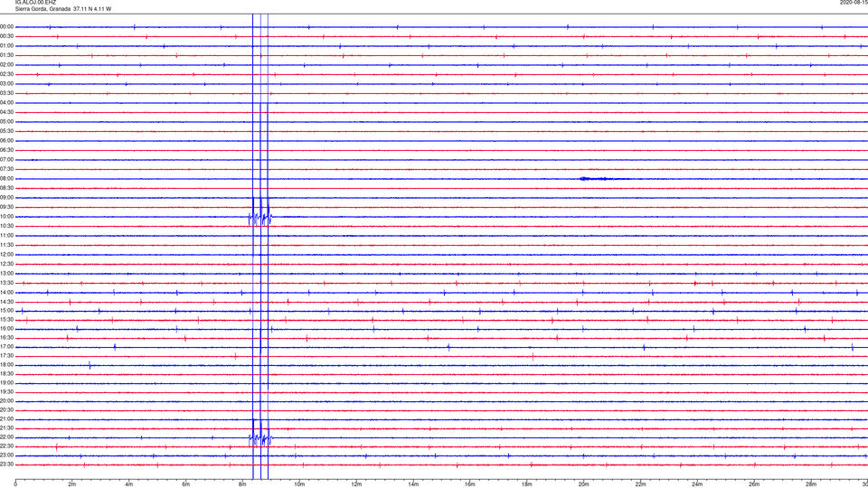Select the 11:30 trace label
The height and width of the screenshot is (488, 868).
point(6,245)
